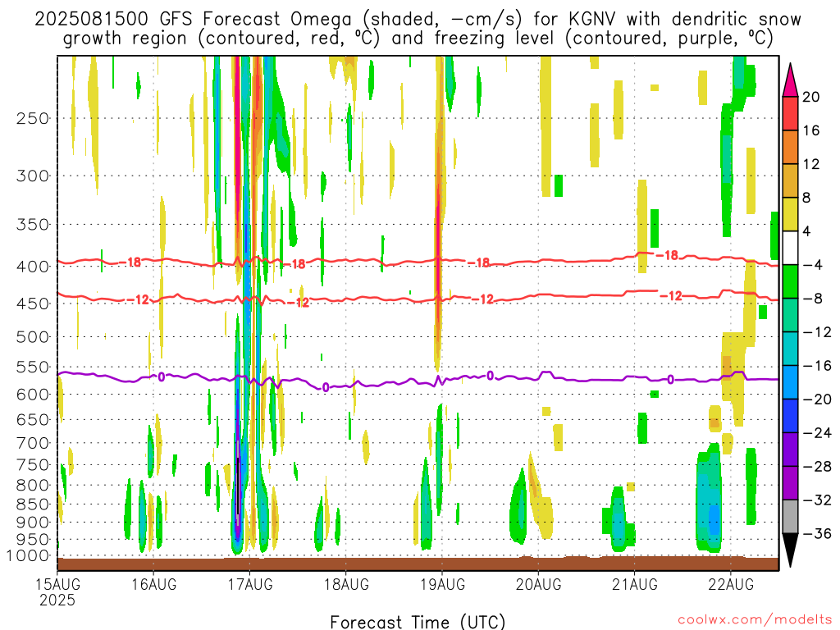Click the 17AUG time axis label

[x=250, y=584]
